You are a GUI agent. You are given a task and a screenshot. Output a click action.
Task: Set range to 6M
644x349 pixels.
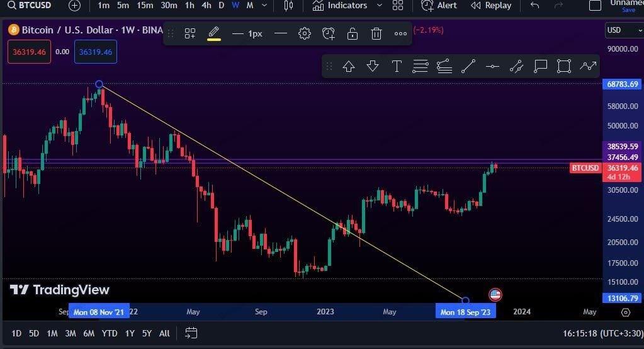89,333
